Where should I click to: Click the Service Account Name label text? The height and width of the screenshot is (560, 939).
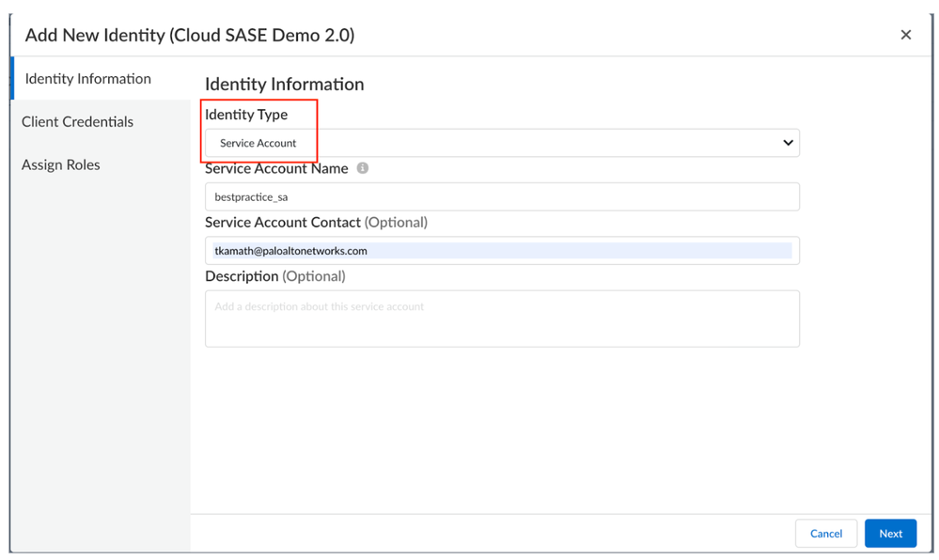(x=276, y=169)
